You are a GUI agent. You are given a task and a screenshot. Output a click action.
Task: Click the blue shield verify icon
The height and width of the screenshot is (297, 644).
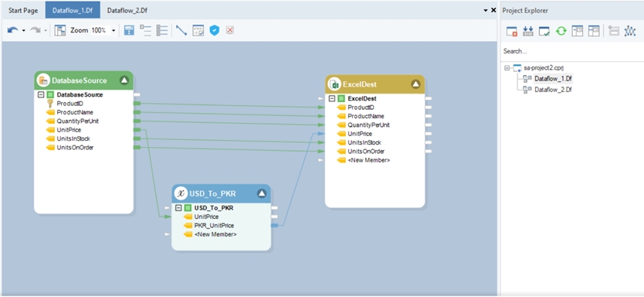point(215,30)
